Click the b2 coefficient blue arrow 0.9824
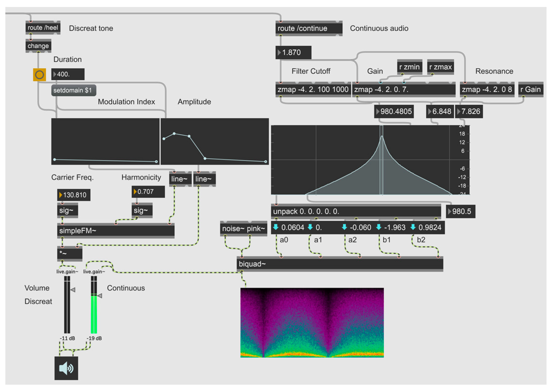The image size is (553, 392). tap(413, 227)
